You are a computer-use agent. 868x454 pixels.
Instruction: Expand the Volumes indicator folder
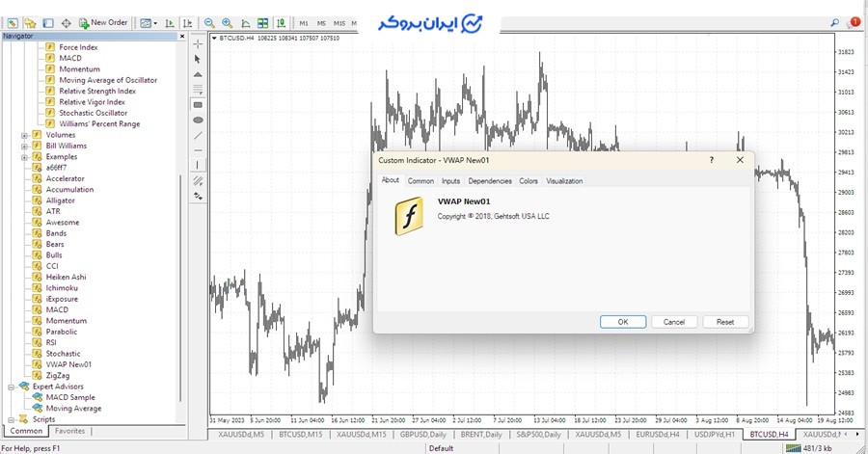click(x=24, y=135)
